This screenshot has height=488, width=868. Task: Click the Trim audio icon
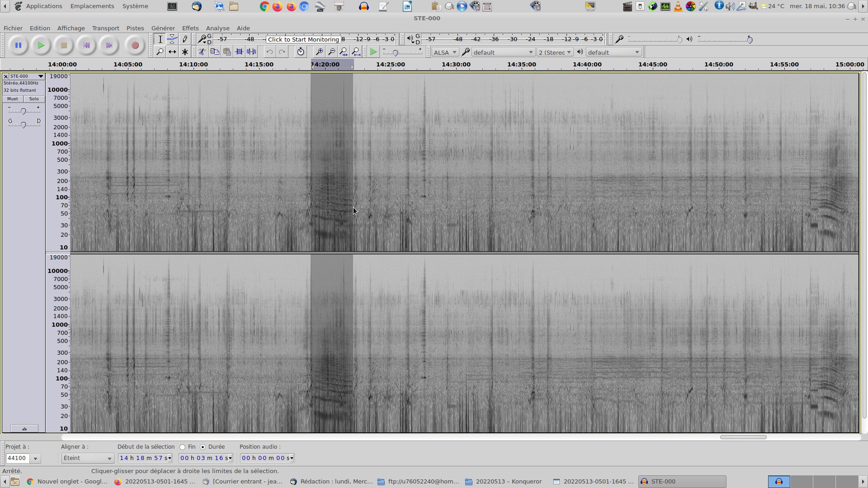239,52
